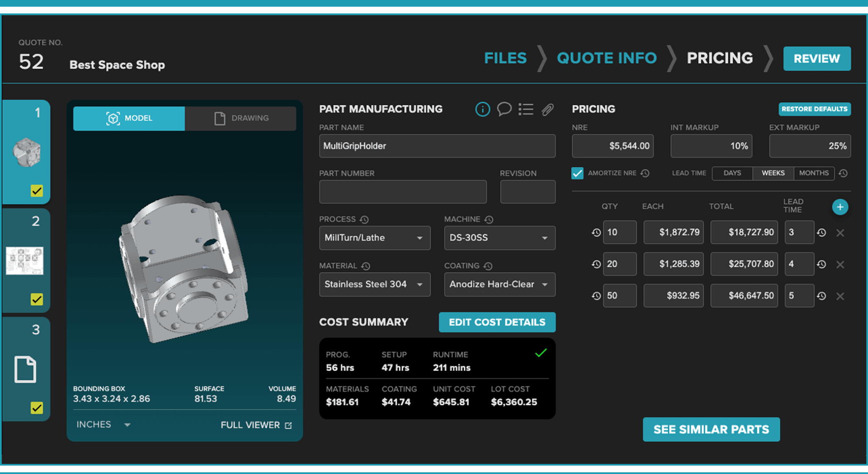Image resolution: width=868 pixels, height=474 pixels.
Task: Remove the quantity 50 pricing row
Action: pyautogui.click(x=840, y=296)
